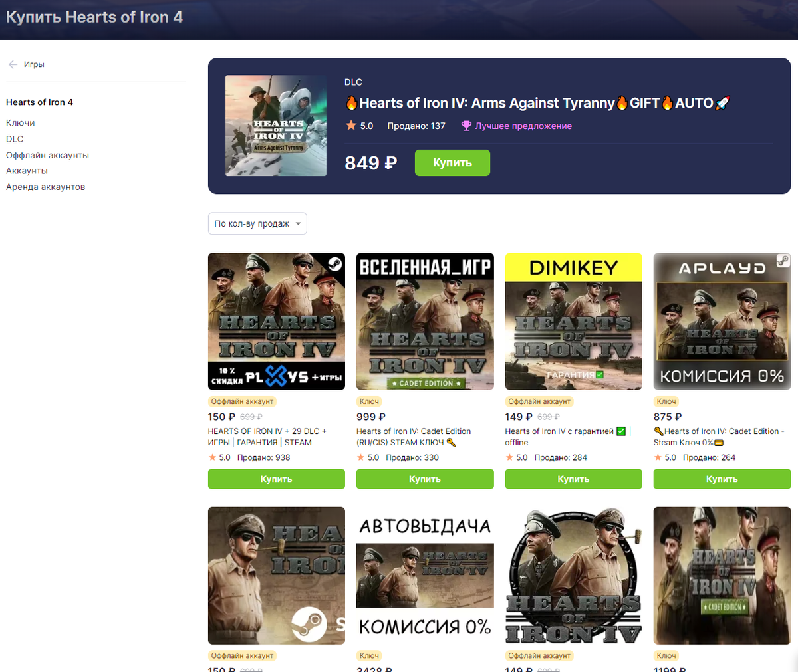Open the По кол-ву продаж sort dropdown
This screenshot has height=672, width=798.
(257, 224)
